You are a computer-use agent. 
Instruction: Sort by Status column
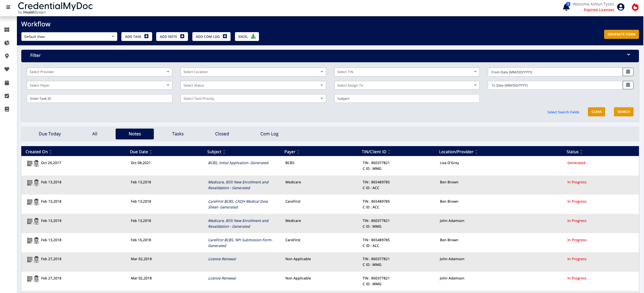tap(575, 152)
